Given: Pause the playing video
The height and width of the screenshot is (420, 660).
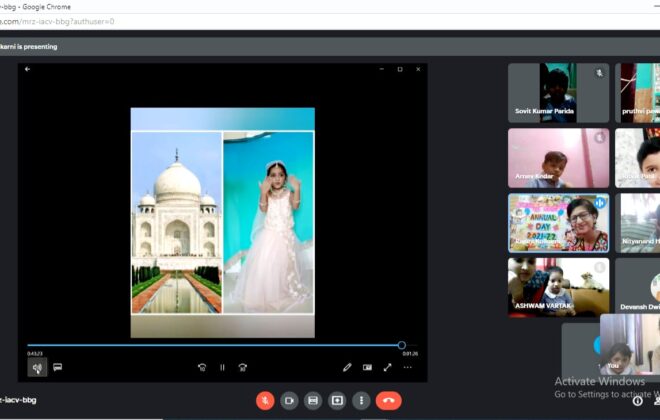Looking at the screenshot, I should 222,367.
